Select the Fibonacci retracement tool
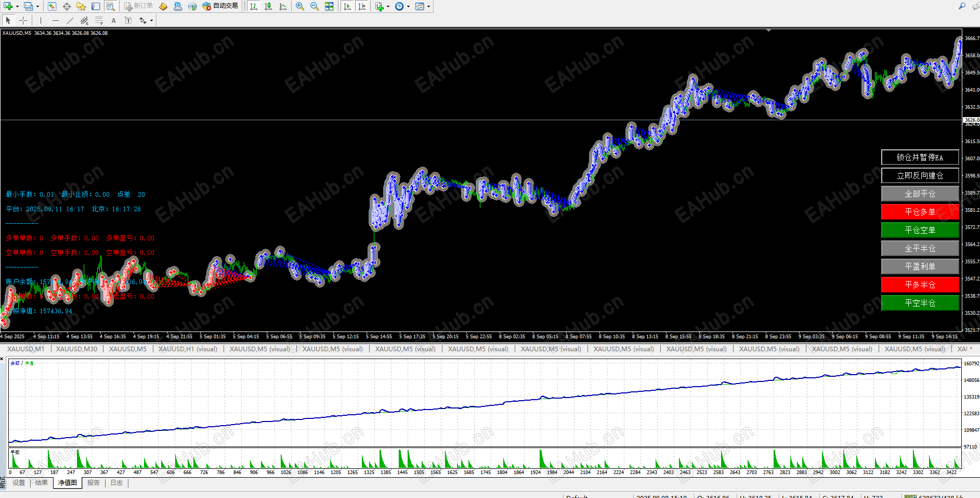980x498 pixels. [x=99, y=20]
